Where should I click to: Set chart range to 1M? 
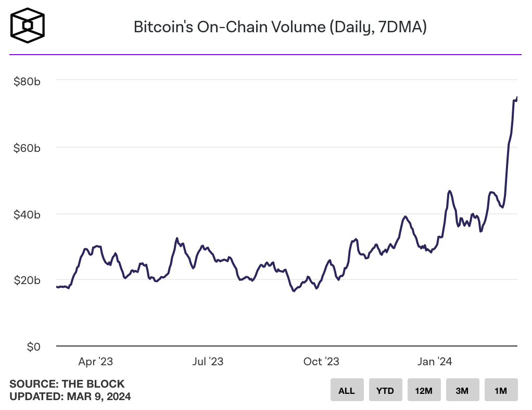(x=501, y=390)
